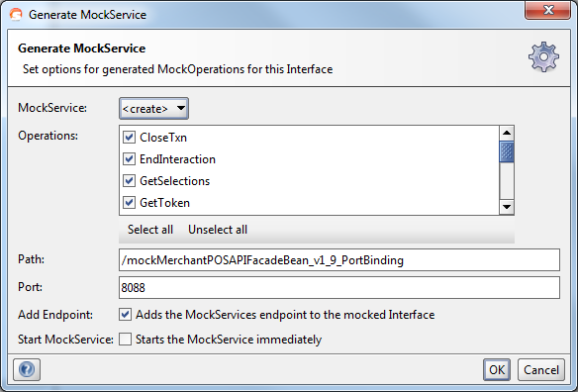Uncheck the EndInteraction operation

[129, 159]
